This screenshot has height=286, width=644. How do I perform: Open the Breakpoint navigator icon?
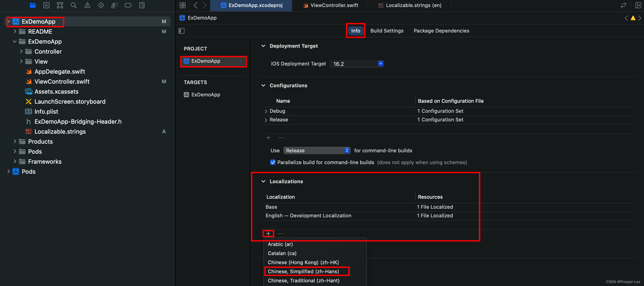tap(128, 5)
